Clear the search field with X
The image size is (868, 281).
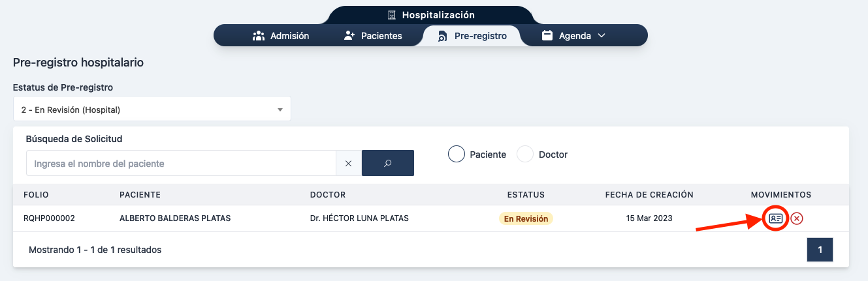pos(348,164)
